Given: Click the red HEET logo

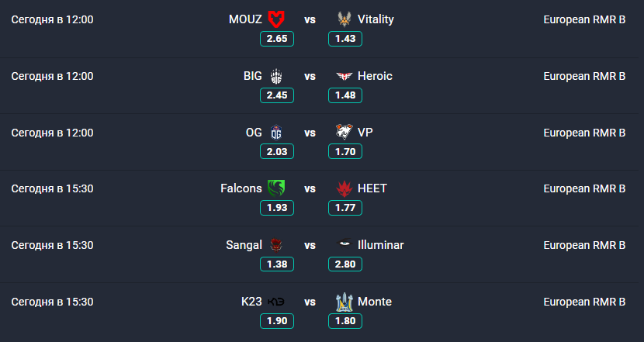Looking at the screenshot, I should coord(345,189).
